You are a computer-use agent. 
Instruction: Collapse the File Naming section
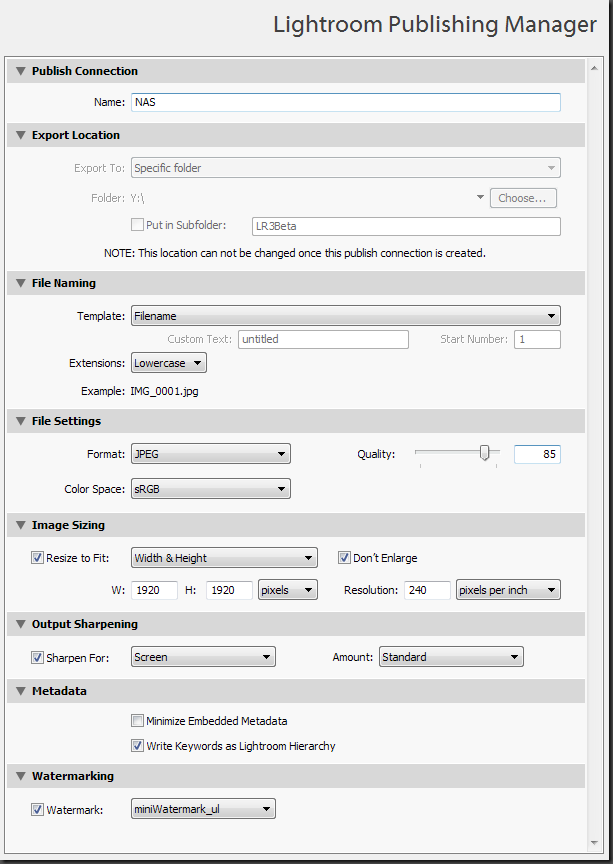[21, 283]
